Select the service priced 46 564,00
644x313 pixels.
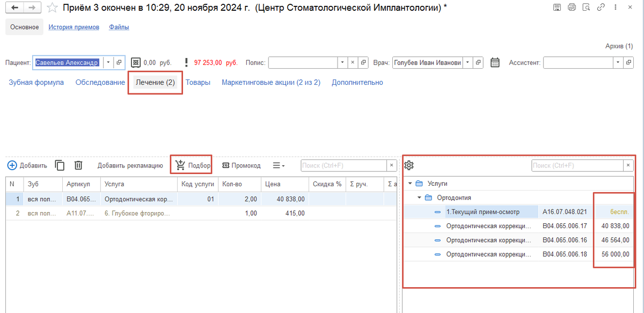coord(518,240)
